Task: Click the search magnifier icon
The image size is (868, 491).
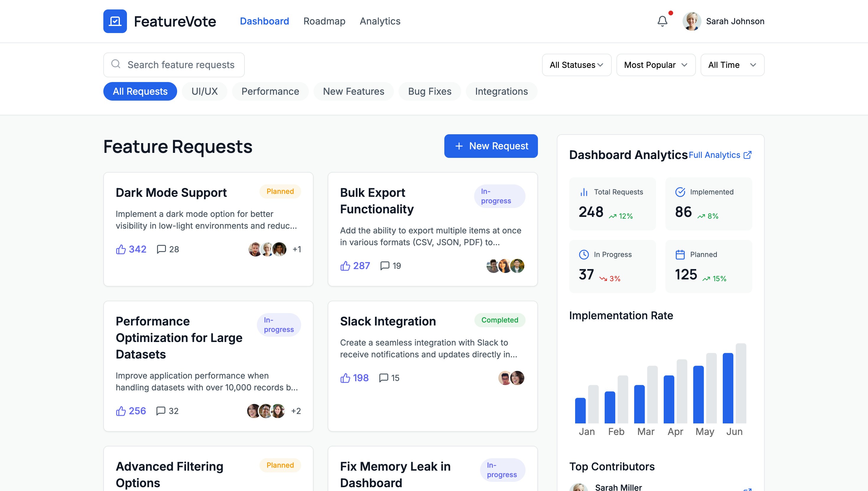Action: [116, 64]
